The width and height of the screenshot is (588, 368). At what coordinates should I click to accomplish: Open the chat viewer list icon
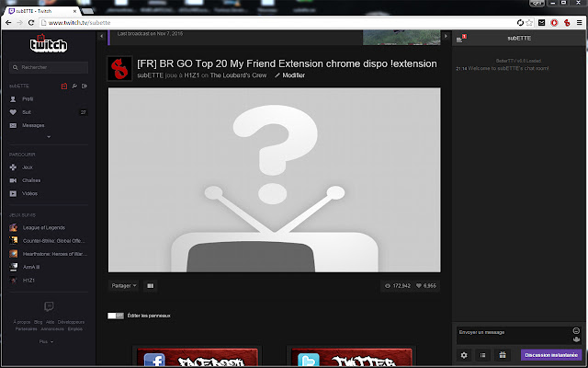click(x=483, y=355)
